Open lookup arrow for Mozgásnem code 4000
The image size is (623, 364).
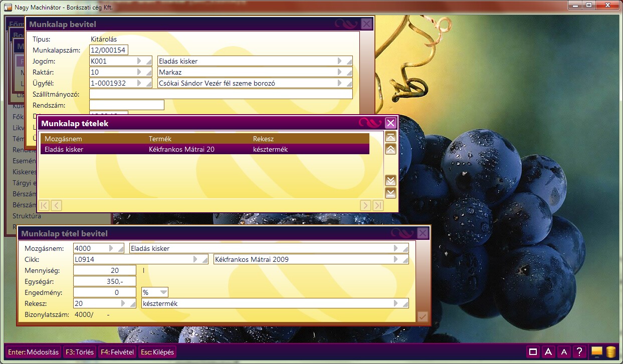click(x=112, y=248)
